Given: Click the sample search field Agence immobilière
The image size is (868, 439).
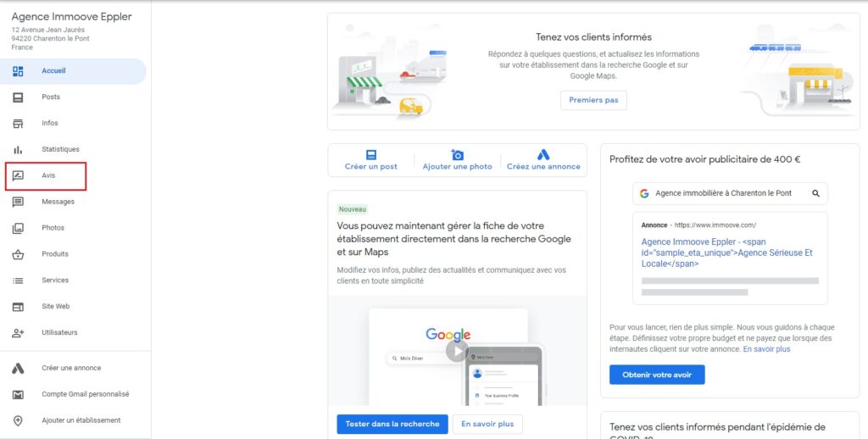Looking at the screenshot, I should (x=730, y=194).
